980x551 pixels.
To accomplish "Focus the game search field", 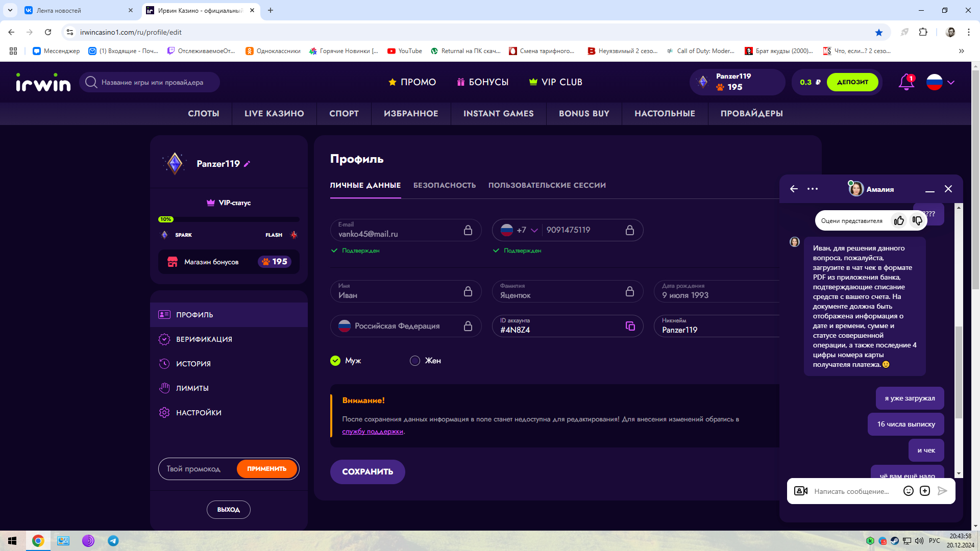I will pyautogui.click(x=150, y=82).
